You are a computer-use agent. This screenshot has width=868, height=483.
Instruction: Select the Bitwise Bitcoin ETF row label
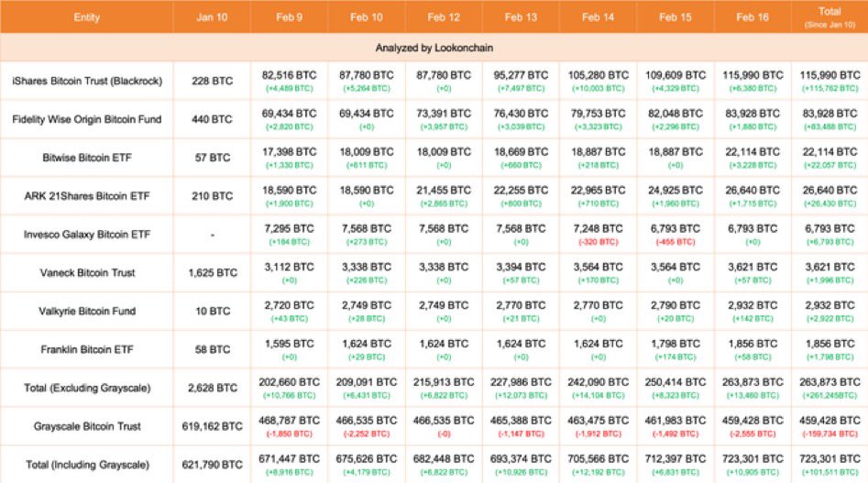tap(87, 158)
